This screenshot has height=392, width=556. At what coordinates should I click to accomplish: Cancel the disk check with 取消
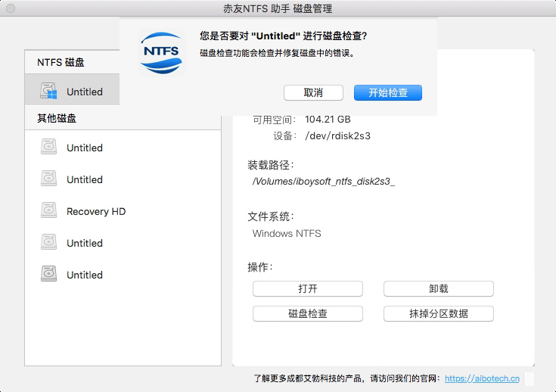tap(313, 92)
